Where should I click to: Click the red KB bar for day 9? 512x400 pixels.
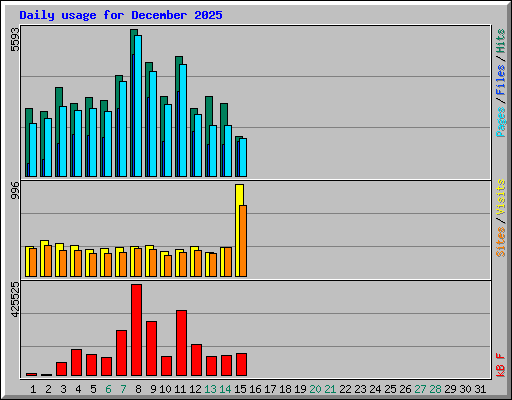coord(151,349)
